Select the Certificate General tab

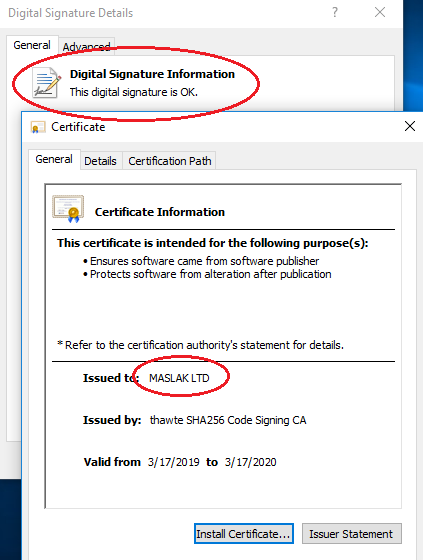click(54, 159)
